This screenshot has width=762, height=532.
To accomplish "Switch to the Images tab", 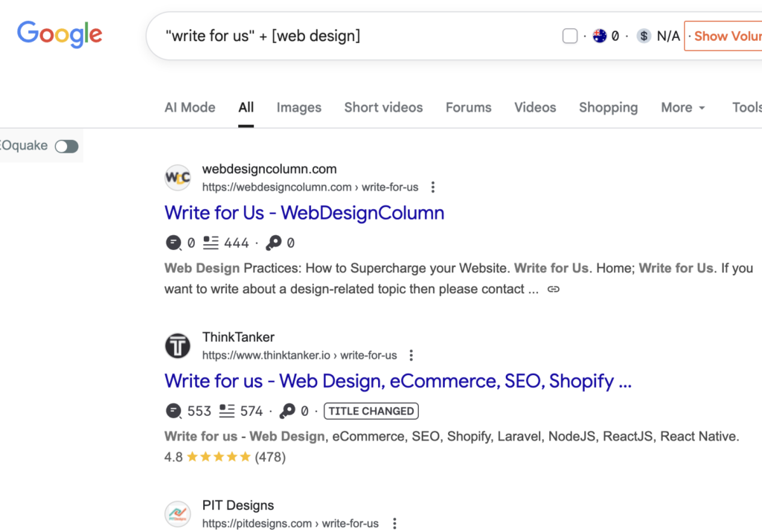I will [298, 107].
